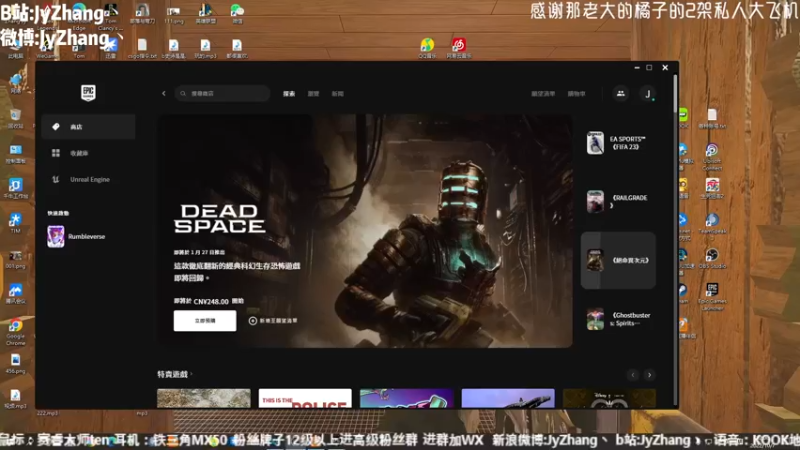Screen dimensions: 800x450
Task: Select the WeChat (微信) desktop icon
Action: pos(237,14)
